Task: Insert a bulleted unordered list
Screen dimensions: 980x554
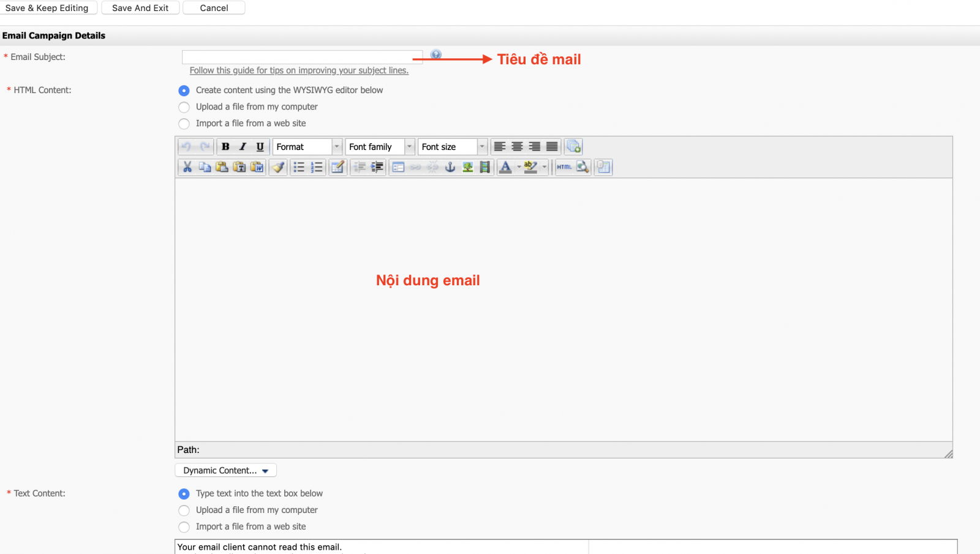Action: point(299,167)
